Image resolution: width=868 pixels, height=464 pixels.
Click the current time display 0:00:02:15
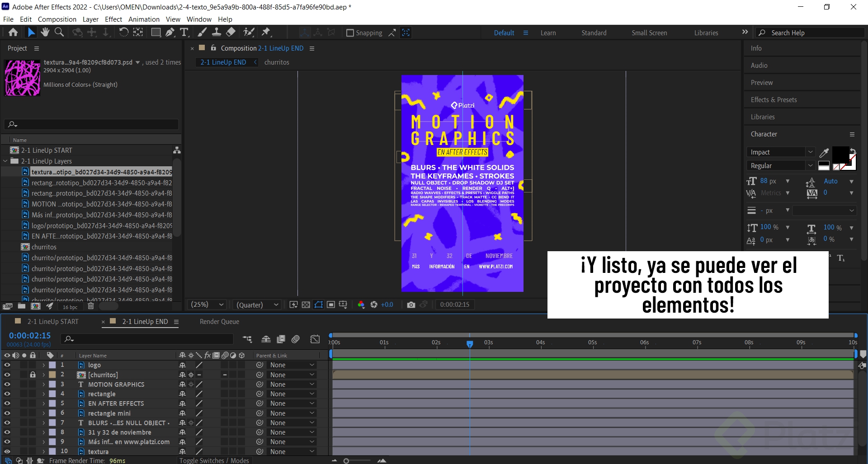30,335
